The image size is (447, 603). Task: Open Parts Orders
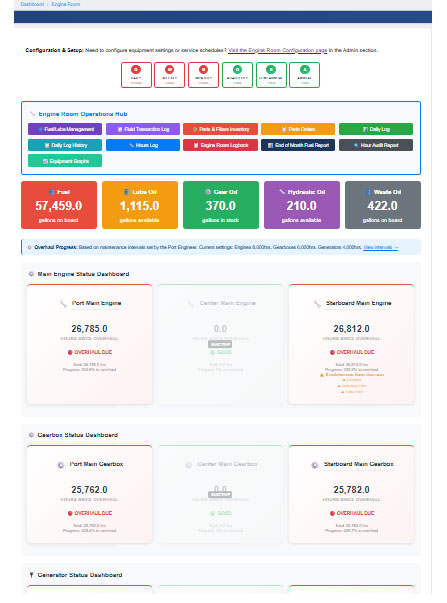298,129
